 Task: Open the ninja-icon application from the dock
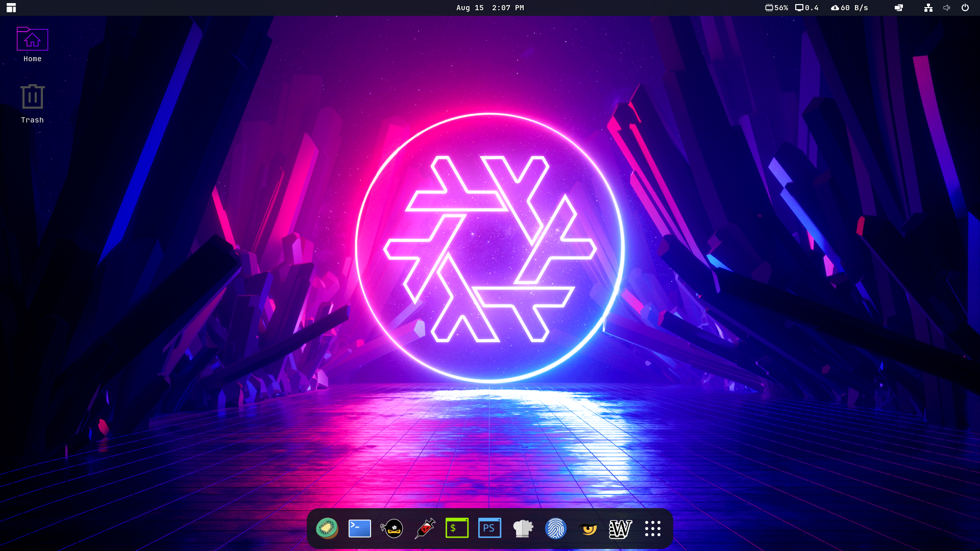392,529
